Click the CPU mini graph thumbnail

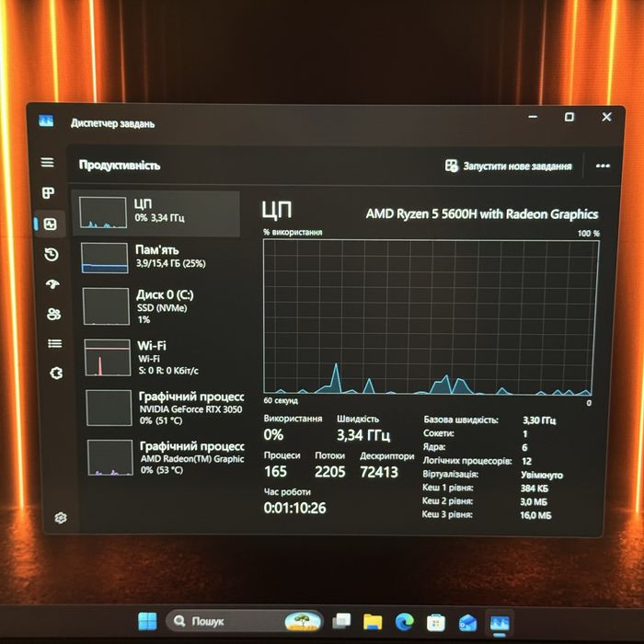(103, 213)
